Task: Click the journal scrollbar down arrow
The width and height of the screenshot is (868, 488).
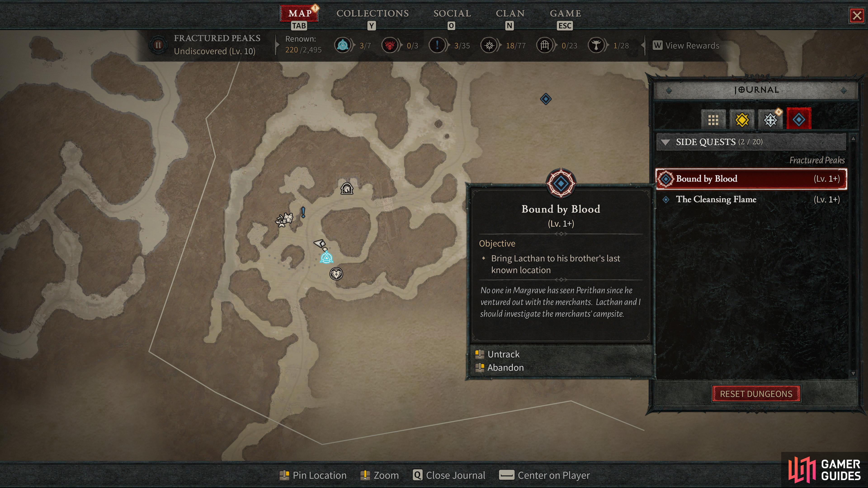Action: pos(853,373)
